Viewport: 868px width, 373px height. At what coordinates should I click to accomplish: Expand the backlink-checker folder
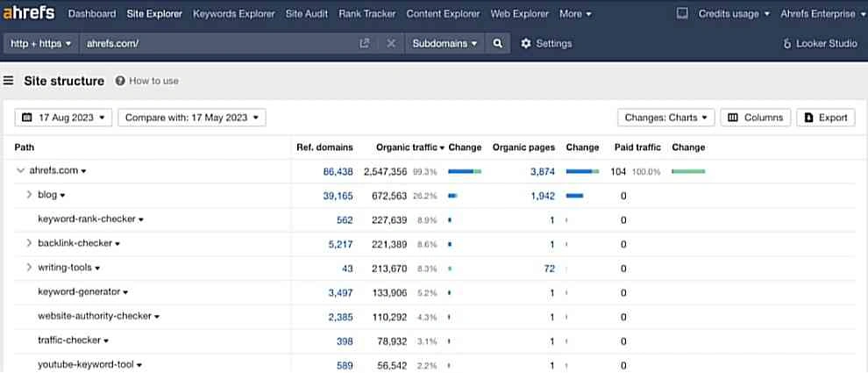[29, 243]
